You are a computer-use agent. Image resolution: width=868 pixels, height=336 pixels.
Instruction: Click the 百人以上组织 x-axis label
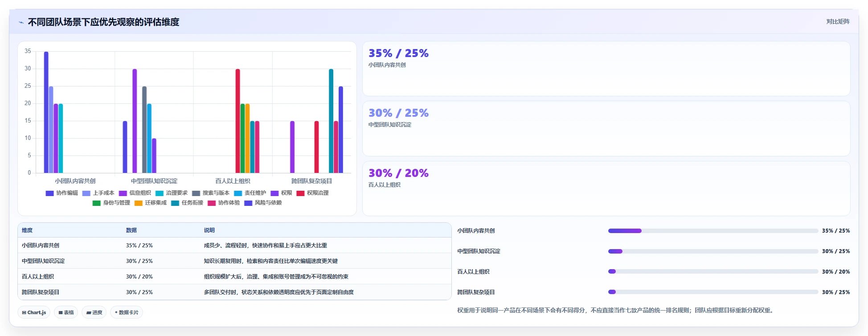coord(233,181)
